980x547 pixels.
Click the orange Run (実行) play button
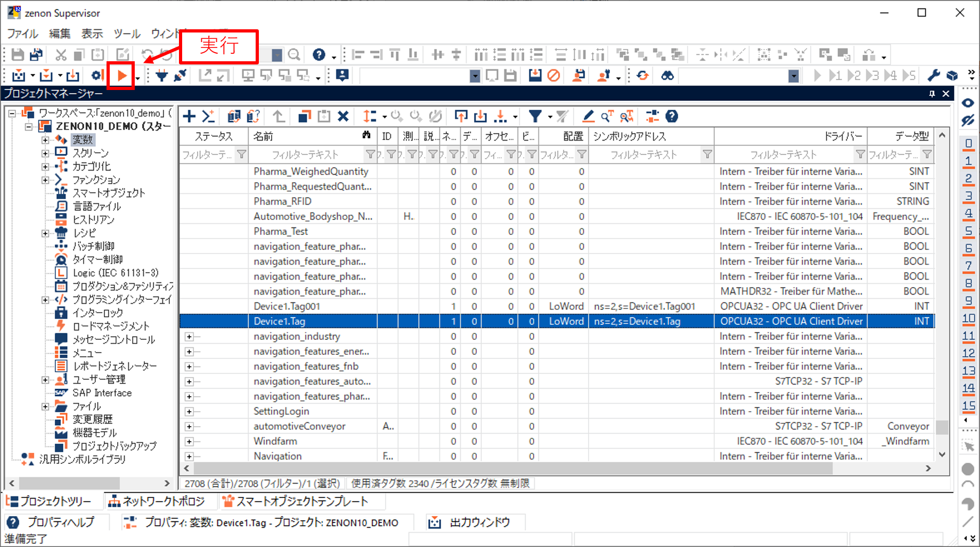(x=121, y=76)
